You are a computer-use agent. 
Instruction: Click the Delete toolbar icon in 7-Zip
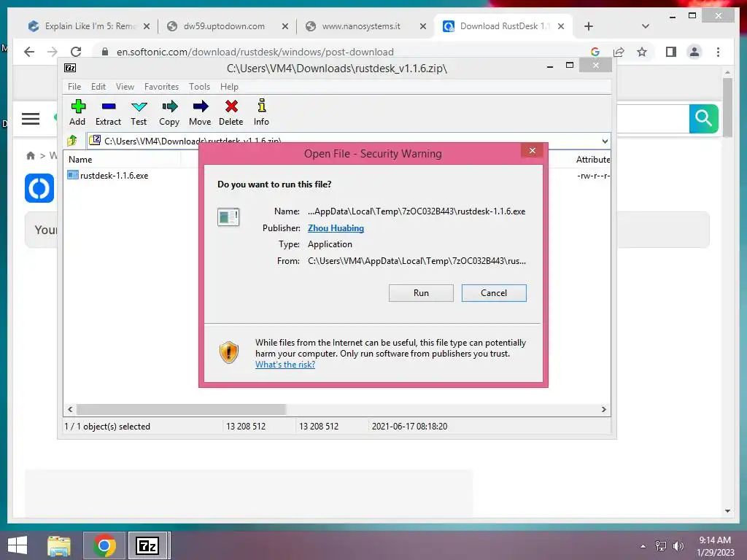pyautogui.click(x=231, y=106)
